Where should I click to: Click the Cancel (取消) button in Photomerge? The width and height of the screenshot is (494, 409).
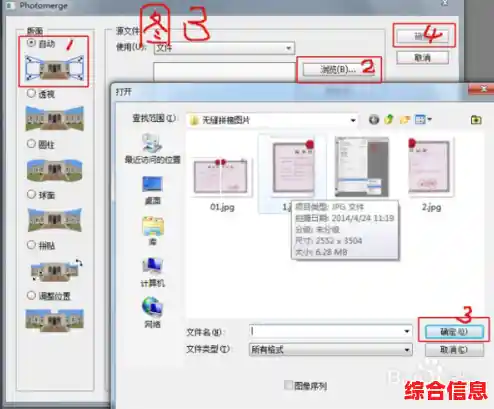click(x=422, y=58)
